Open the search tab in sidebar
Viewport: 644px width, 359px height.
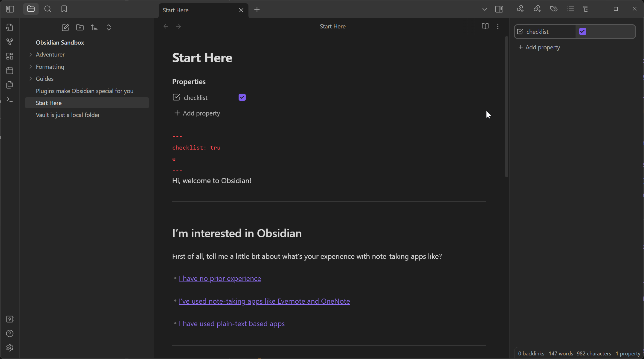48,9
